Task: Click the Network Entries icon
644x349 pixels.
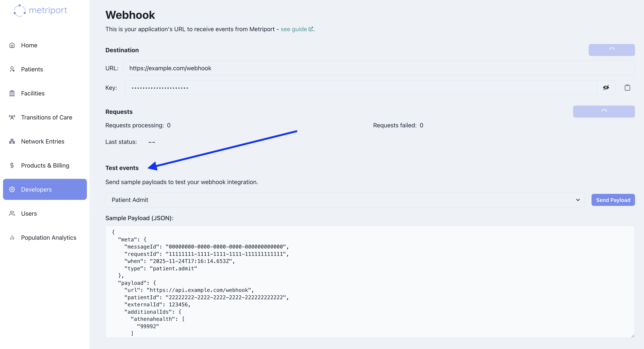Action: point(12,141)
